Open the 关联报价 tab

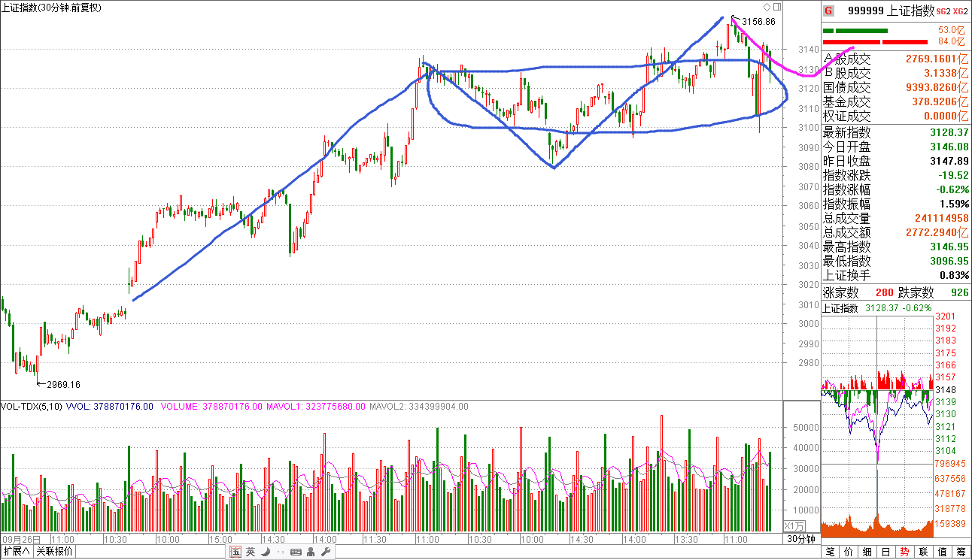pos(53,552)
